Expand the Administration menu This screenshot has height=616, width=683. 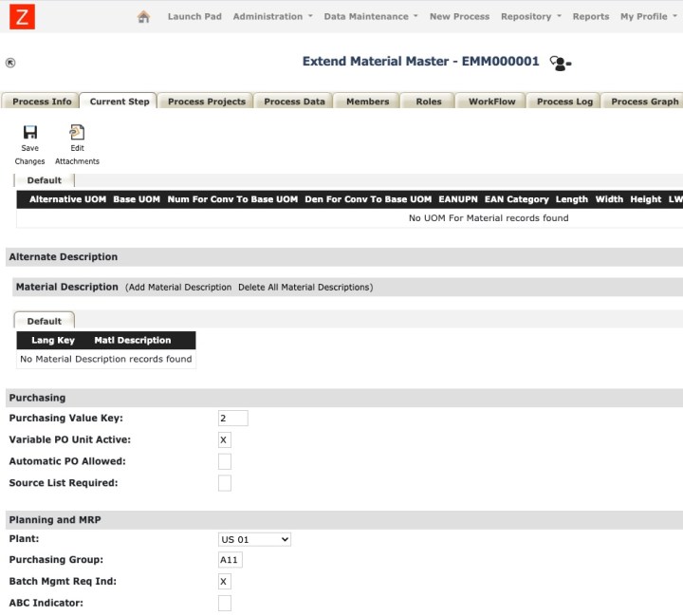pyautogui.click(x=272, y=16)
